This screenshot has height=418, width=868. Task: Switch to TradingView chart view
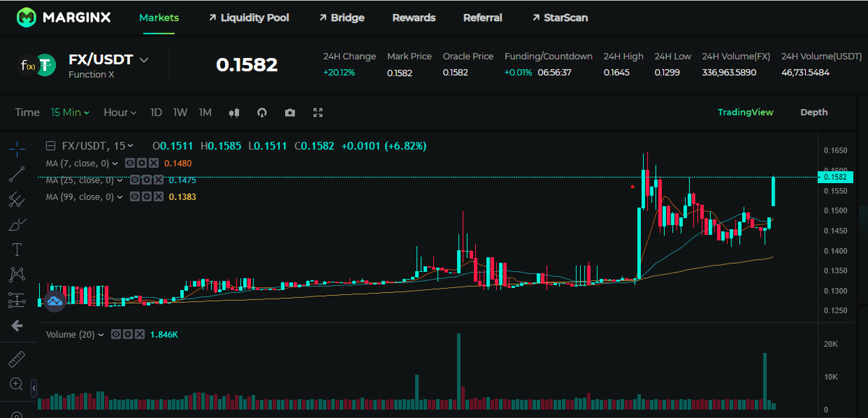point(745,112)
